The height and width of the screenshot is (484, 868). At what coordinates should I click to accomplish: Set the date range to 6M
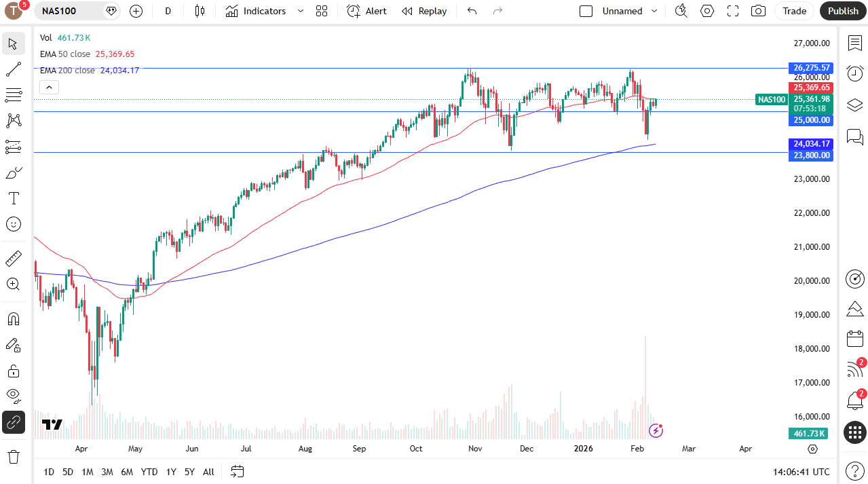click(x=127, y=472)
